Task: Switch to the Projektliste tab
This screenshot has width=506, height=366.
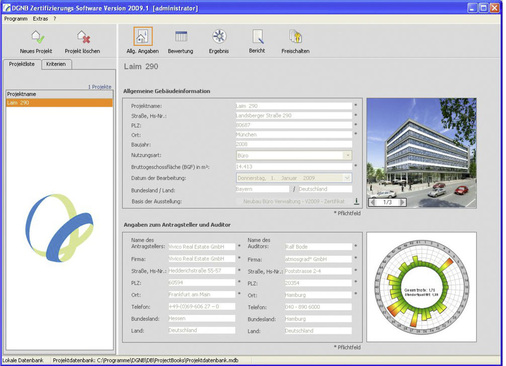Action: [22, 64]
